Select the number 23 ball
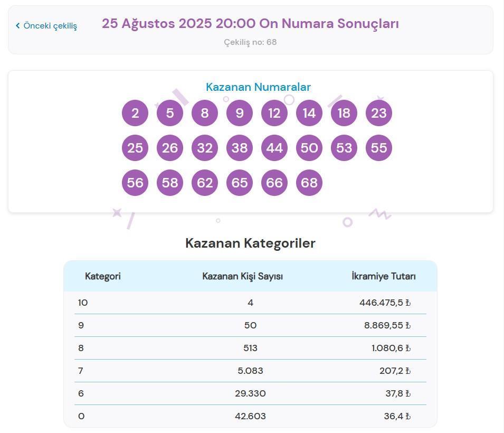 379,113
